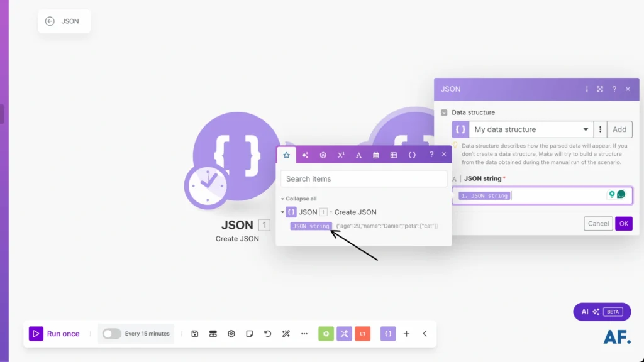
Task: Go back using the JSON arrow icon
Action: coord(50,21)
